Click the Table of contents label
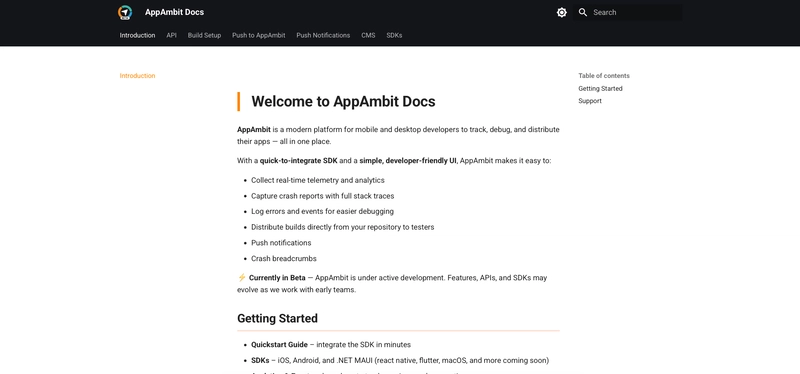The image size is (800, 374). (x=604, y=76)
